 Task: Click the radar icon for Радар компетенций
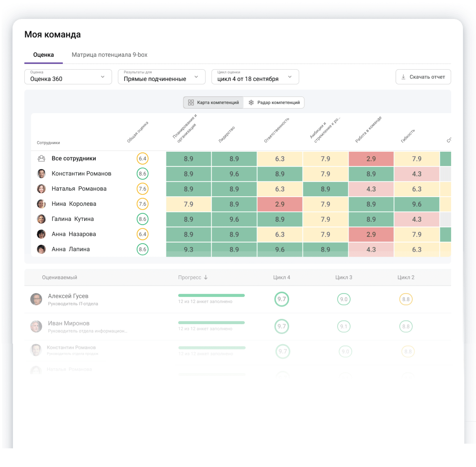[x=251, y=103]
